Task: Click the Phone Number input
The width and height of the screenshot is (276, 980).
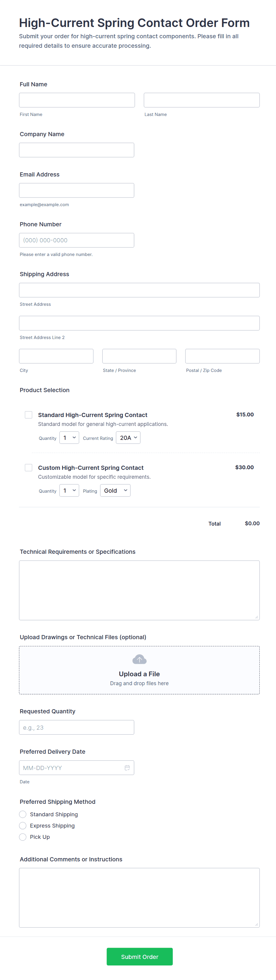Action: coord(77,240)
